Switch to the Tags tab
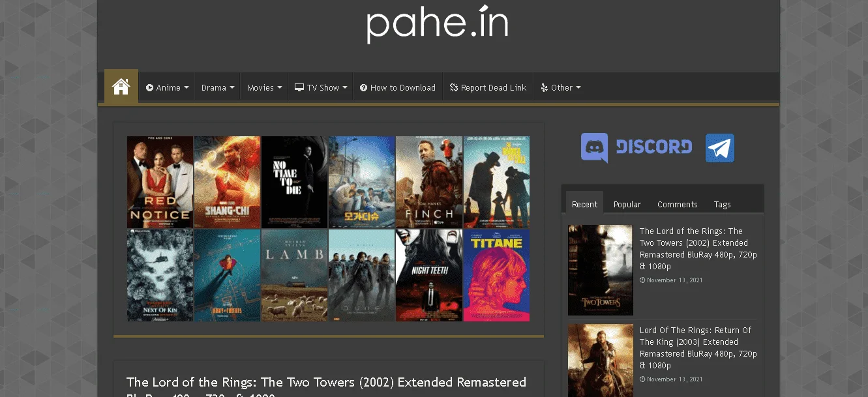 pos(722,204)
